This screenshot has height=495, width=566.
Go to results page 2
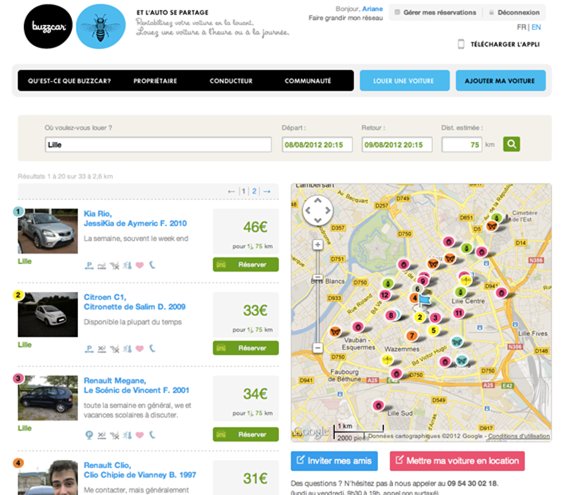point(254,191)
